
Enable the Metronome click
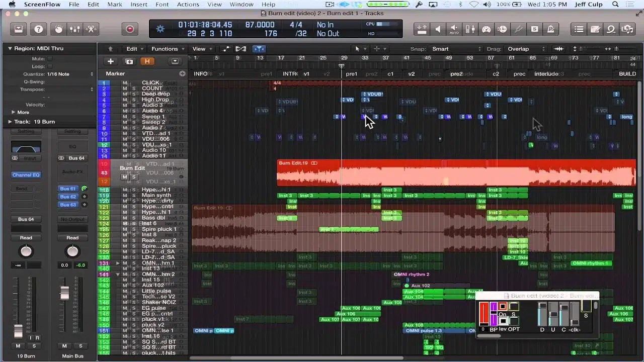click(550, 29)
